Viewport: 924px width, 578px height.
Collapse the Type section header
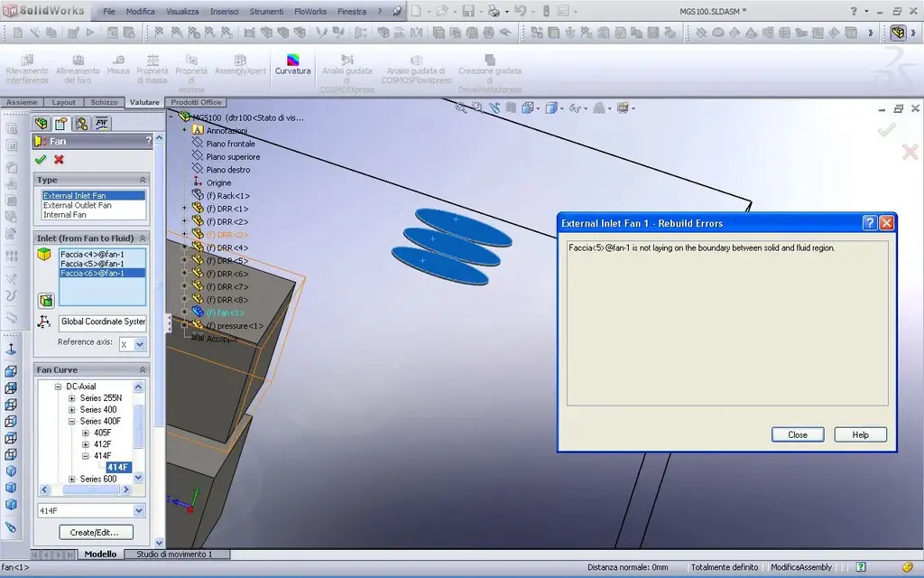tap(143, 180)
